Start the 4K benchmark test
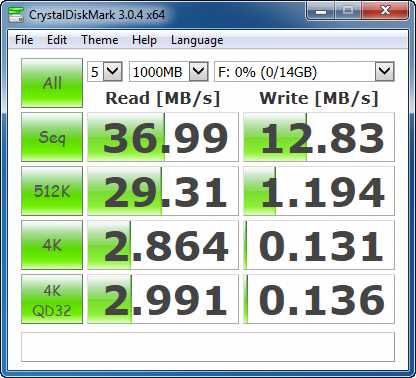 pyautogui.click(x=52, y=245)
